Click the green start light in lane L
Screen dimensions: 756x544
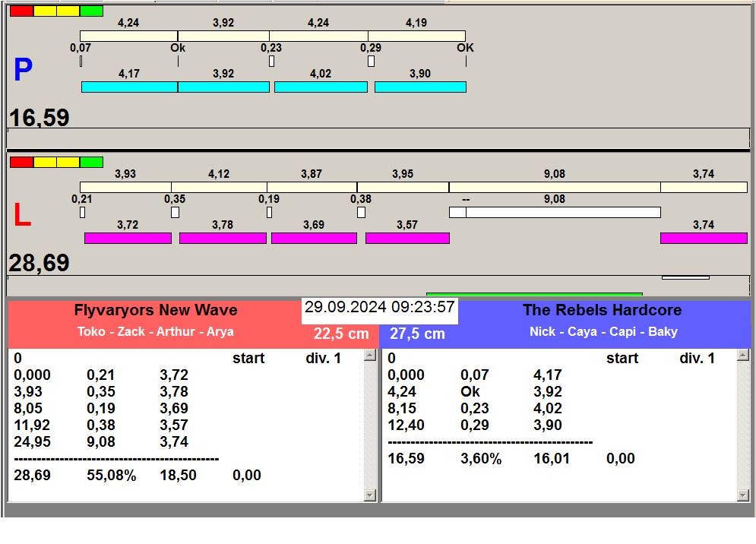[x=91, y=163]
